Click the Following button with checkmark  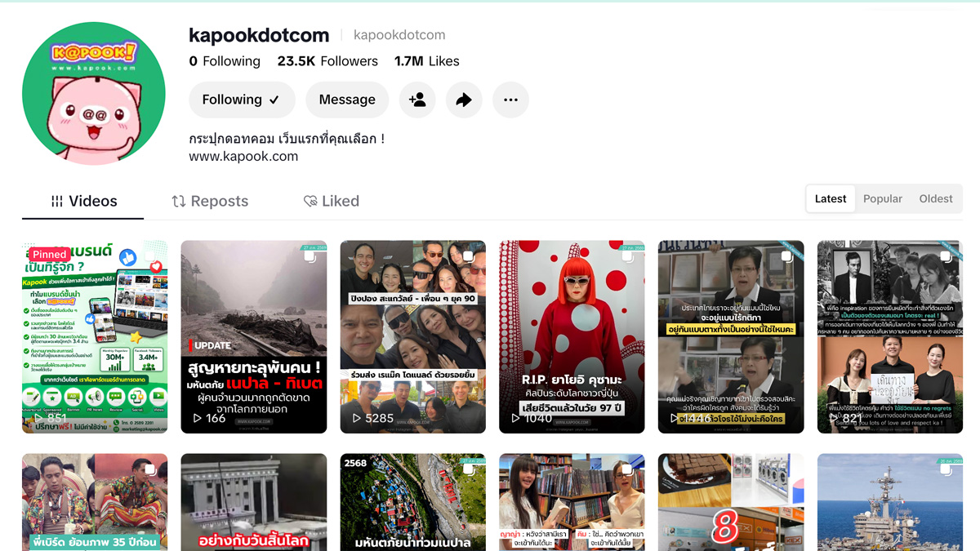click(x=242, y=100)
